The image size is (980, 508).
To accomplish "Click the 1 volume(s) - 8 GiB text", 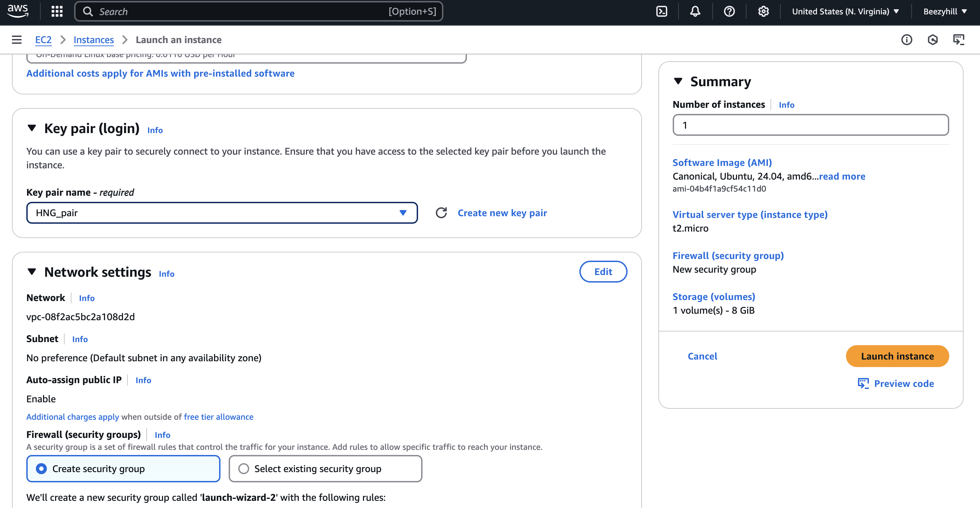I will 713,310.
